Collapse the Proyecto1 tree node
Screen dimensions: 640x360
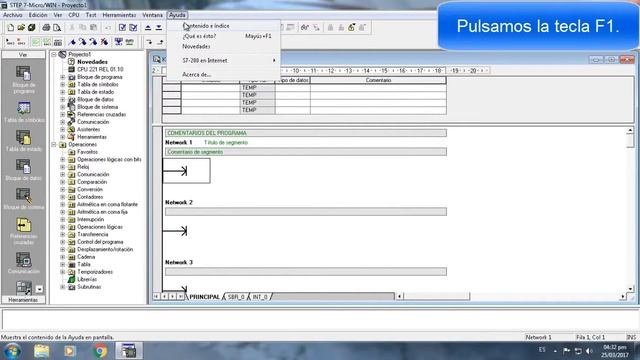pos(54,54)
